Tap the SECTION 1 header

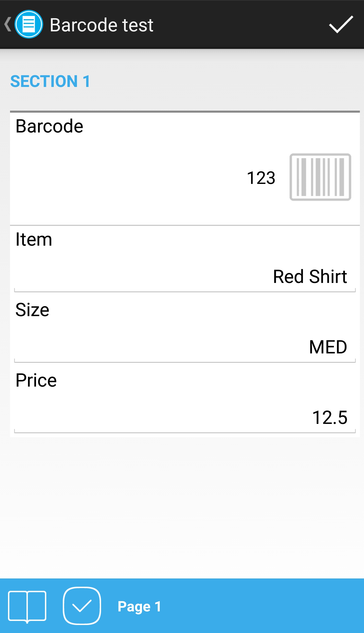point(50,81)
